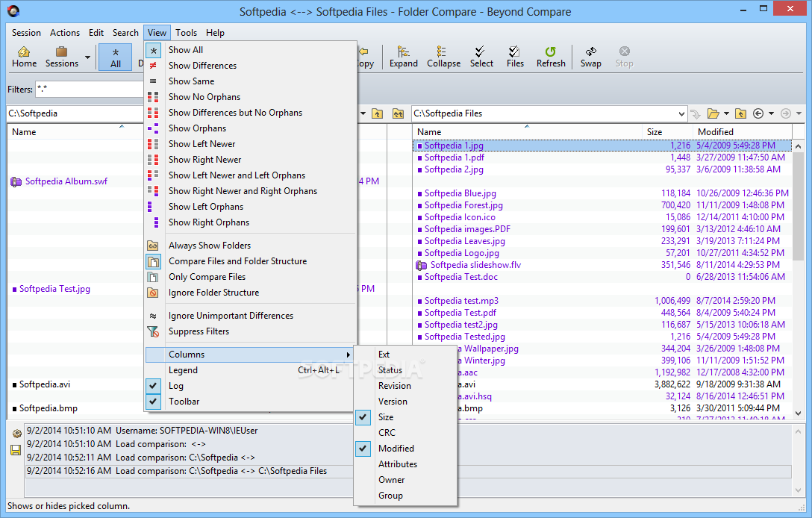The image size is (812, 518).
Task: Enable the Revision column
Action: click(x=405, y=386)
